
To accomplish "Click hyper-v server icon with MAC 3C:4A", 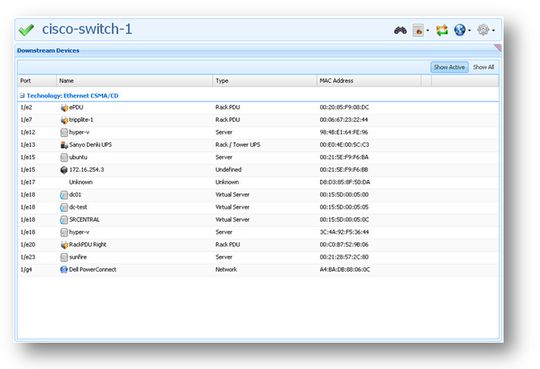I will [64, 232].
